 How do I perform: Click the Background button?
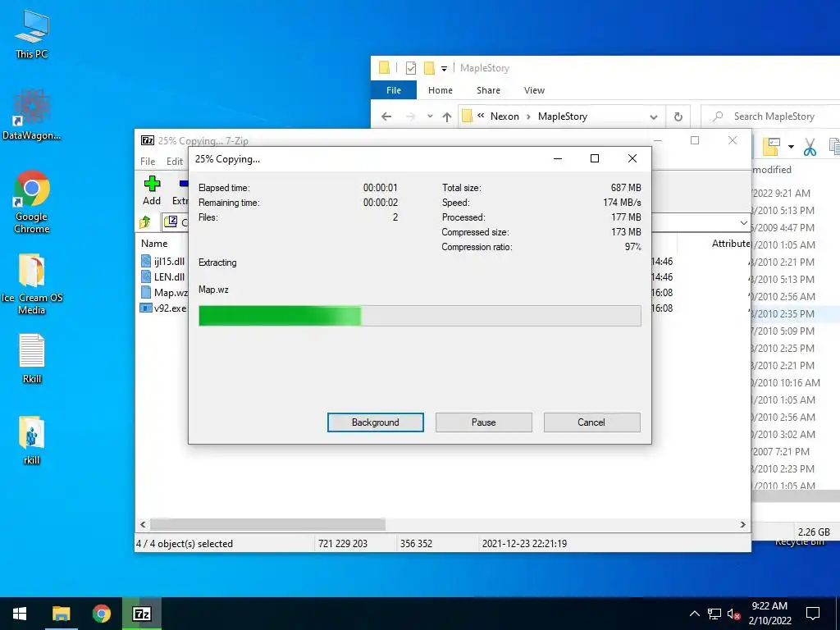(376, 422)
